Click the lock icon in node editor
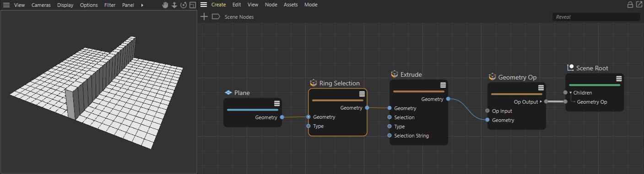644x174 pixels. [630, 5]
